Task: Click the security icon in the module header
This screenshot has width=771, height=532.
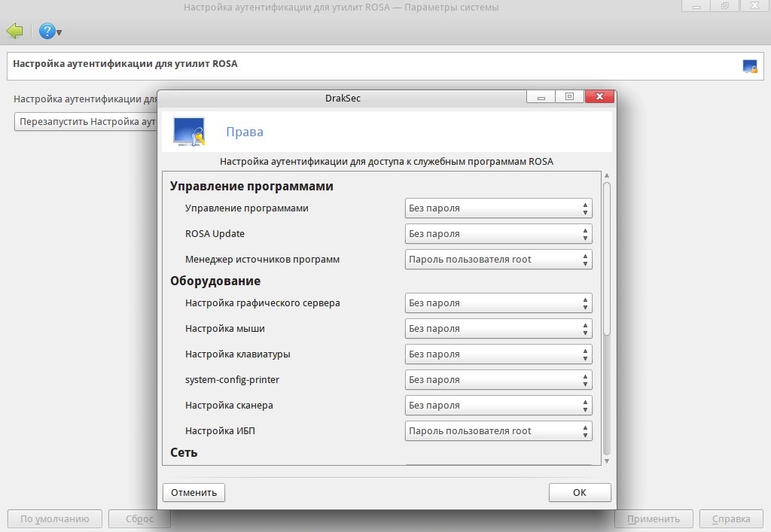Action: coord(750,65)
